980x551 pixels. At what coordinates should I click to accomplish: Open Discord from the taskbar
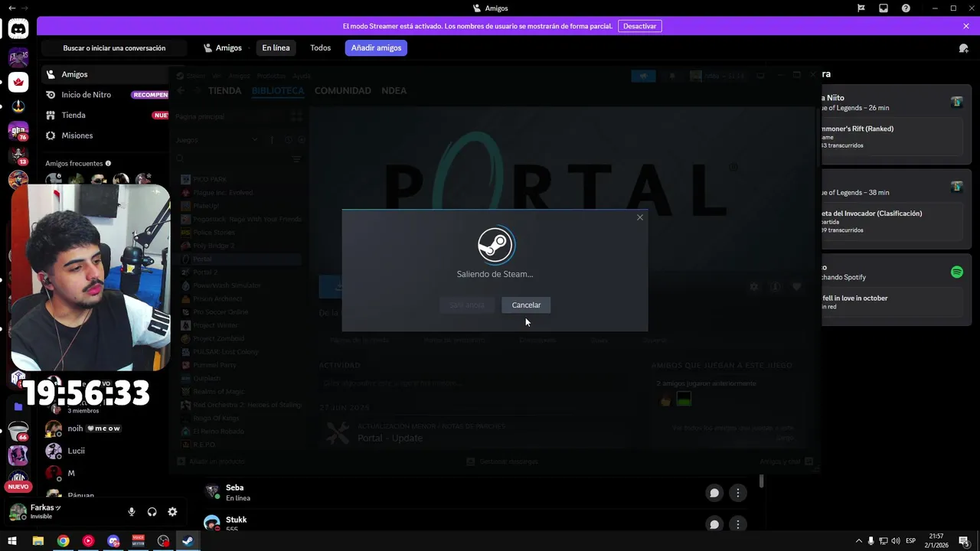pos(113,541)
